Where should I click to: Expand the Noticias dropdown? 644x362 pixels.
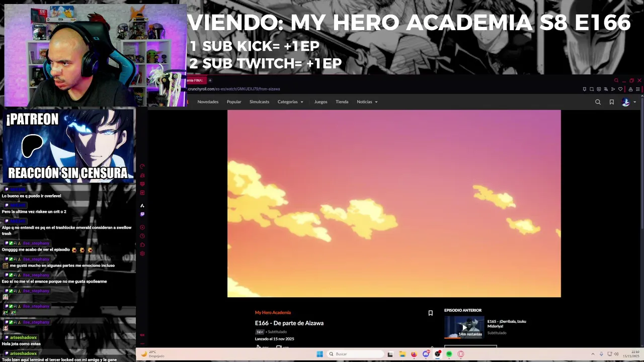(367, 102)
